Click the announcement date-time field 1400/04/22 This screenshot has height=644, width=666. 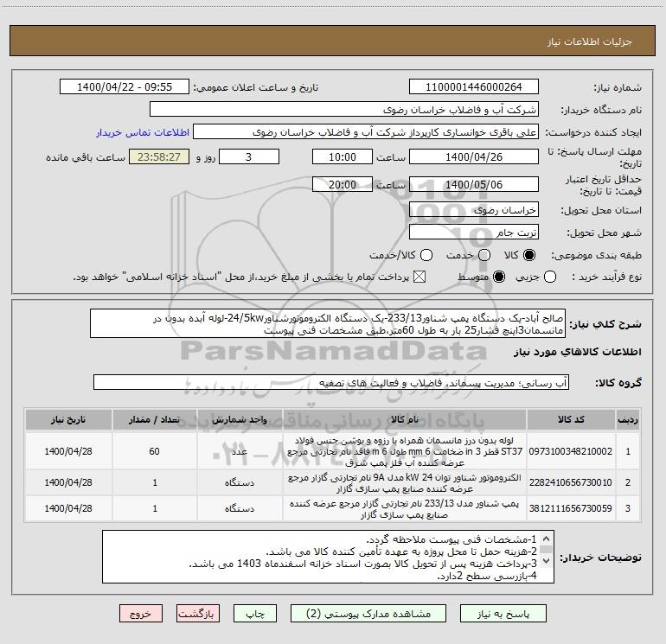click(125, 87)
